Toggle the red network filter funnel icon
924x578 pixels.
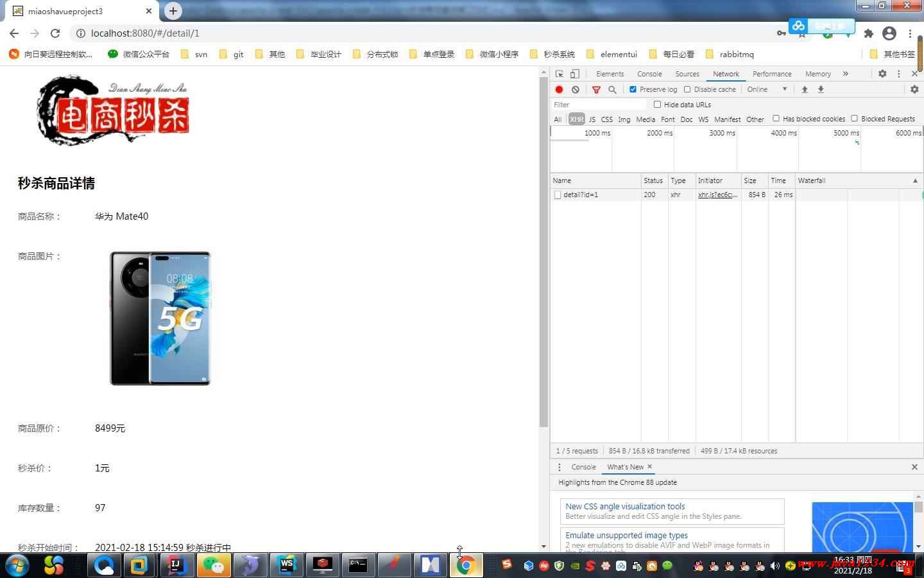pos(596,89)
